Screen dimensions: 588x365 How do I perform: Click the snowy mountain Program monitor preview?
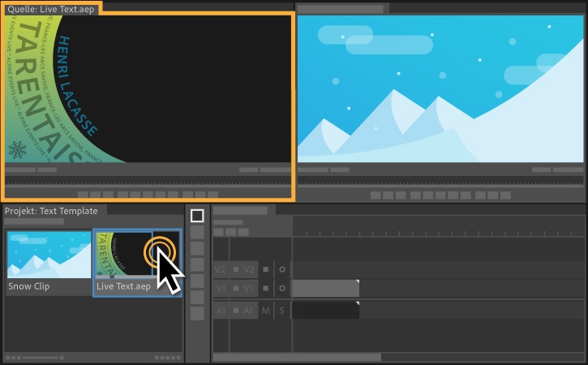pos(440,89)
